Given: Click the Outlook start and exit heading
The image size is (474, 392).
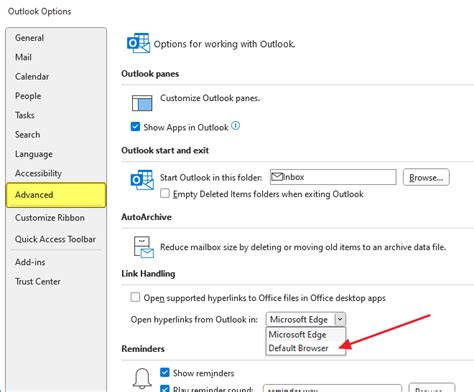Looking at the screenshot, I should [x=165, y=150].
